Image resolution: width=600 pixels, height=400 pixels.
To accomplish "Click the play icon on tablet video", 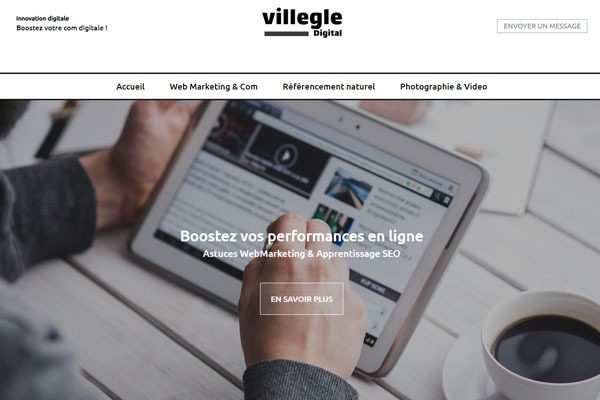I will [286, 155].
